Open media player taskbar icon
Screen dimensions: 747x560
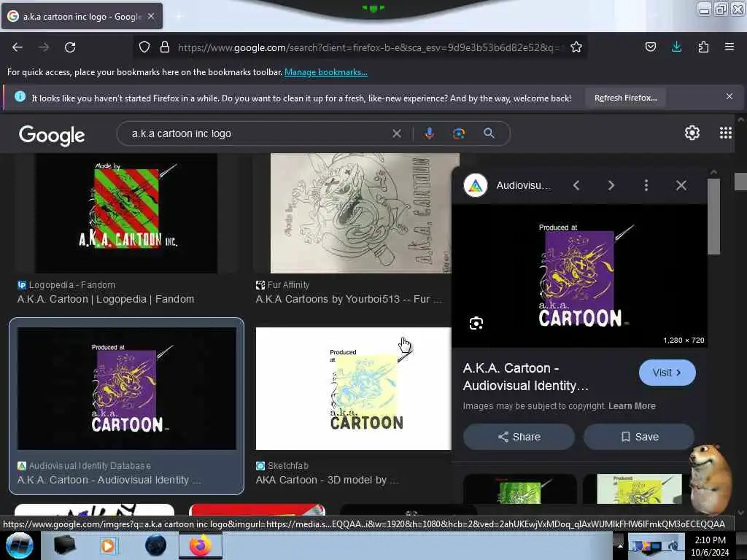(108, 545)
